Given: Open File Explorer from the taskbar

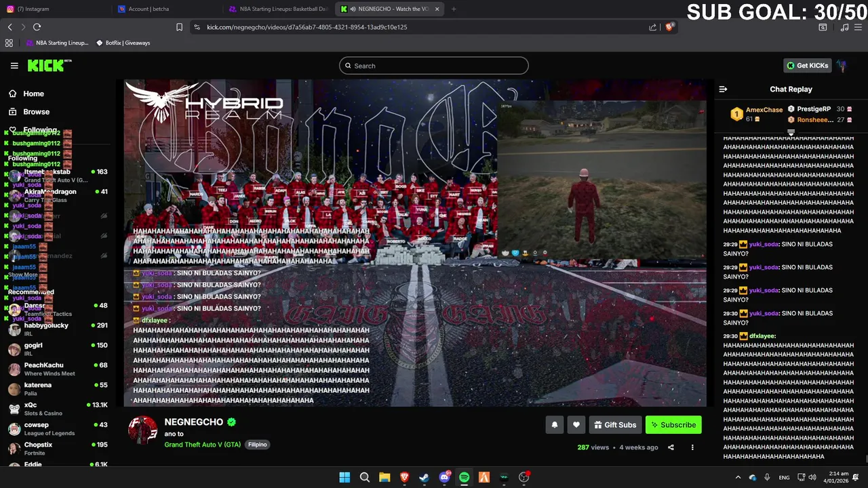Looking at the screenshot, I should tap(384, 477).
